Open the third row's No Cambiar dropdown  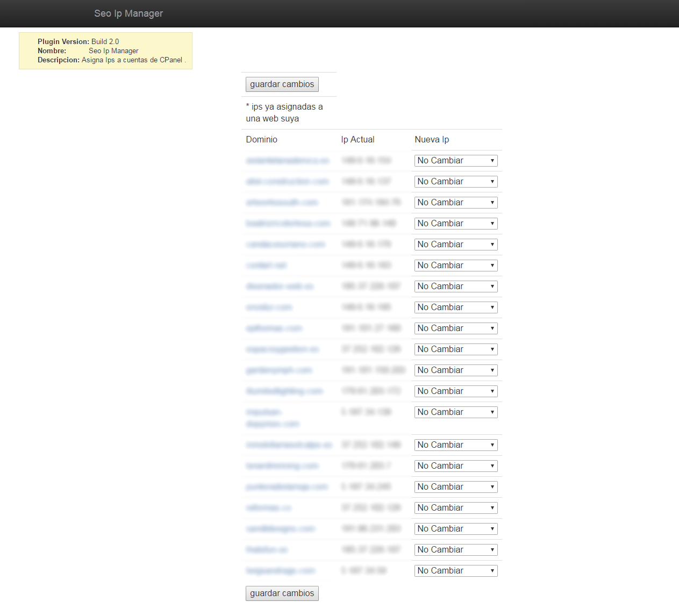click(455, 203)
